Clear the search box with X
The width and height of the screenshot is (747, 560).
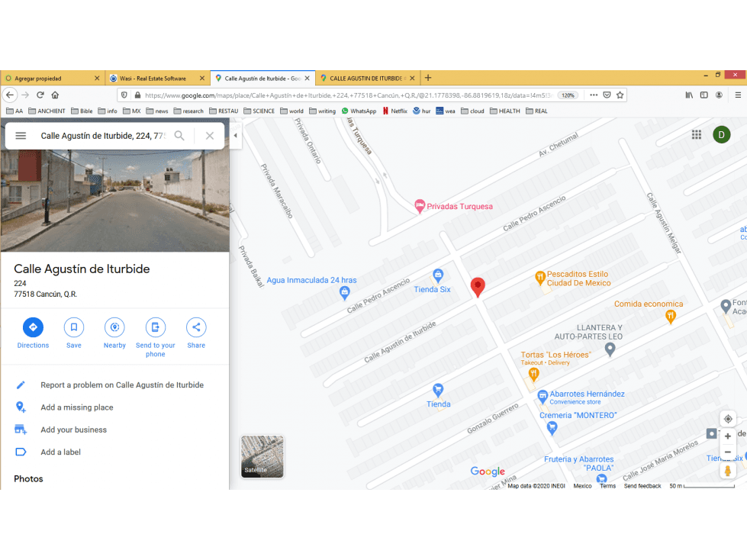(x=210, y=136)
